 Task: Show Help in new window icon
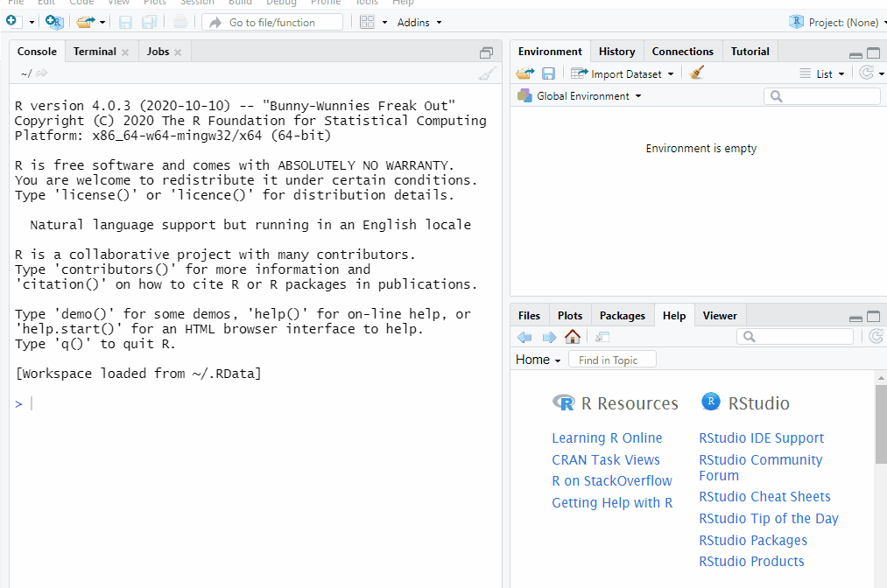(x=602, y=338)
